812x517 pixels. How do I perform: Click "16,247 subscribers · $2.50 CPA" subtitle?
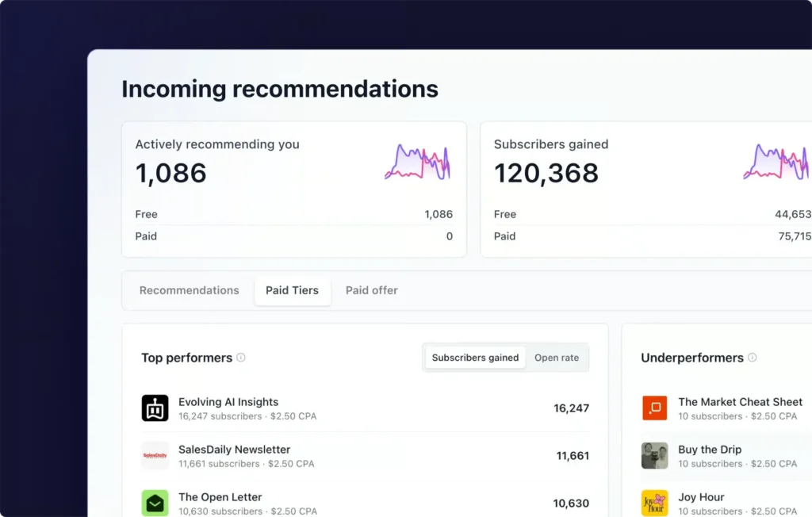tap(247, 416)
